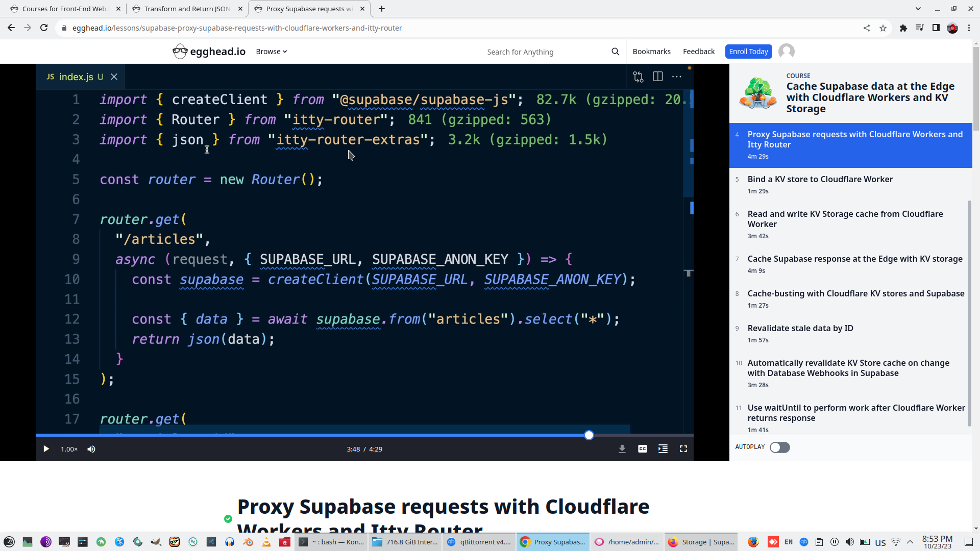Open lesson Bind a KV store to Cloudflare Worker
The width and height of the screenshot is (980, 551).
(820, 180)
